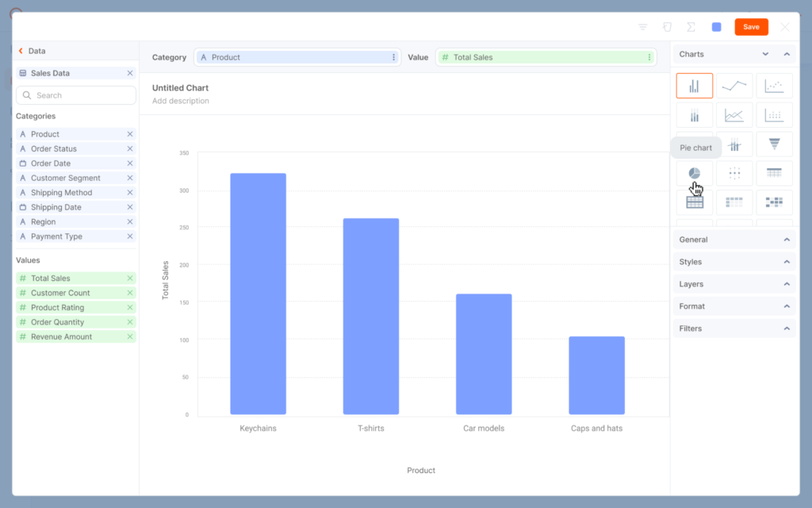Open Product category field options menu
Viewport: 812px width, 508px height.
(x=393, y=57)
